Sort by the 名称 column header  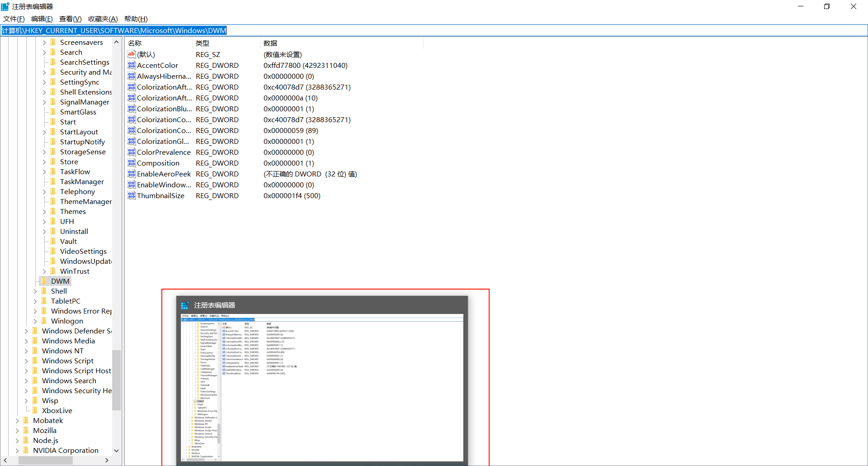click(159, 43)
